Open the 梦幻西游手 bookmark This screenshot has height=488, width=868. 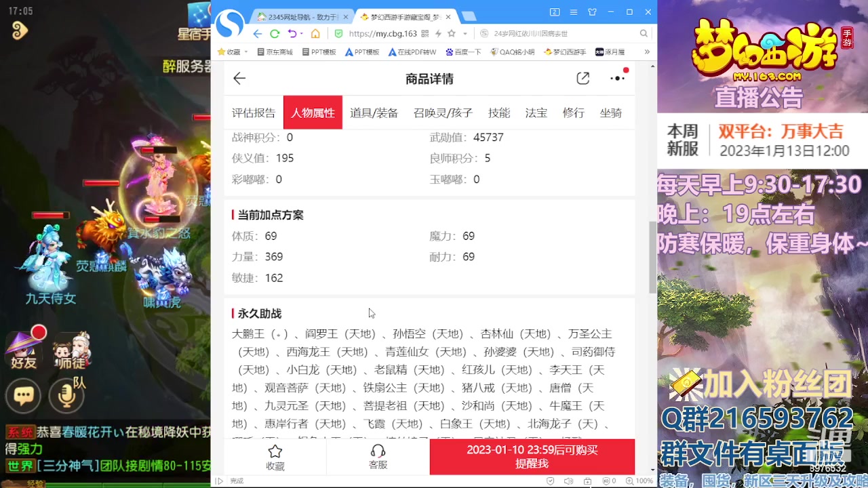tap(565, 52)
